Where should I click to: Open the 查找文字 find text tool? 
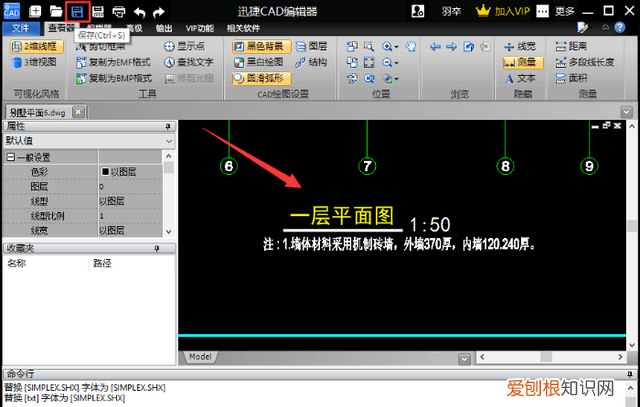[189, 62]
